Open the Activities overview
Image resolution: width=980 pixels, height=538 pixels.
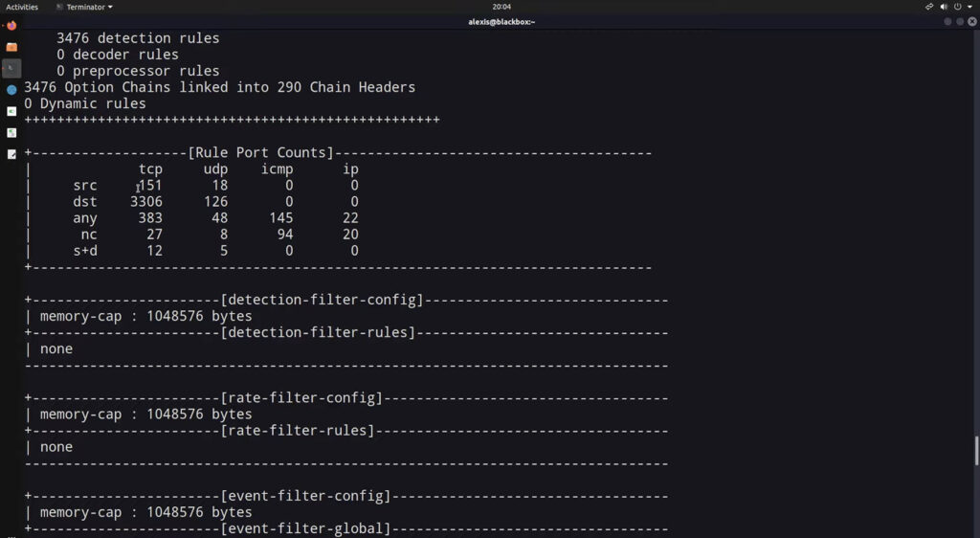(22, 7)
